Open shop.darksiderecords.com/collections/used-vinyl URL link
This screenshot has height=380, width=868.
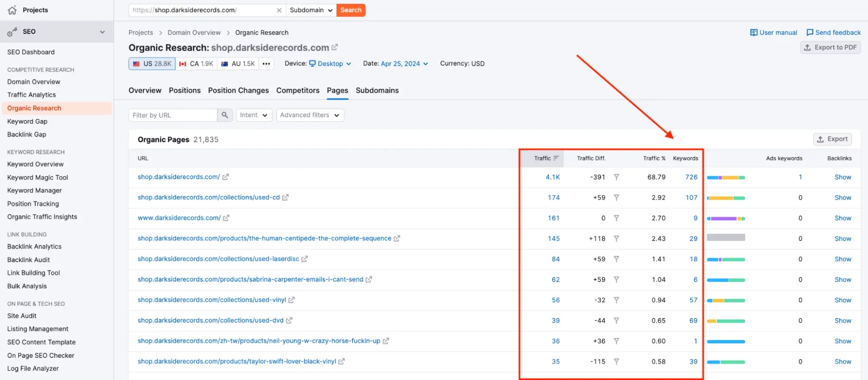(x=212, y=300)
